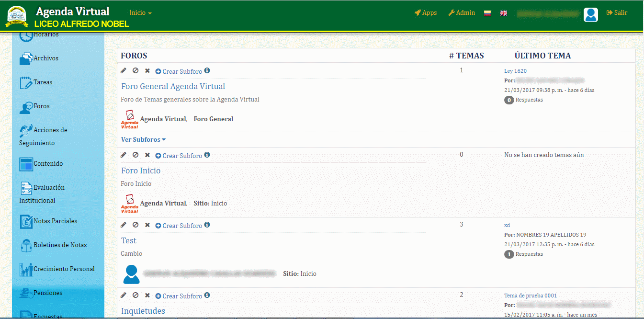Open the Ley 1620 topic
This screenshot has height=319, width=644.
click(515, 71)
